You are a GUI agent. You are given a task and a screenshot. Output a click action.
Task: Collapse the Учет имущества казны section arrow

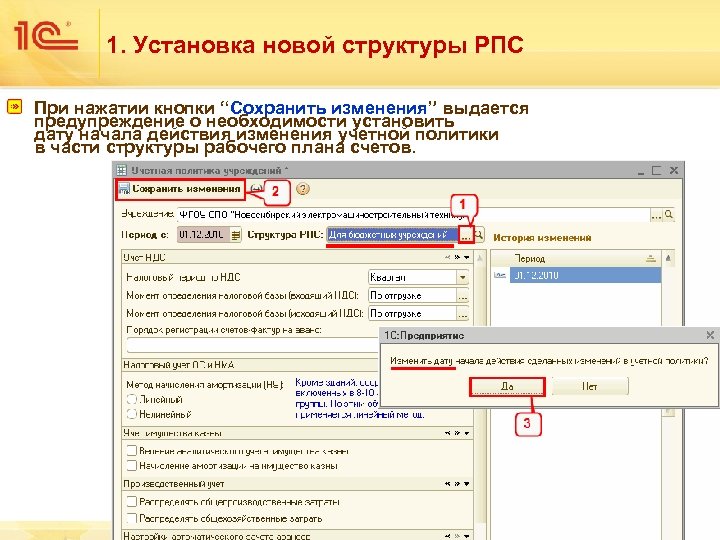(x=467, y=433)
